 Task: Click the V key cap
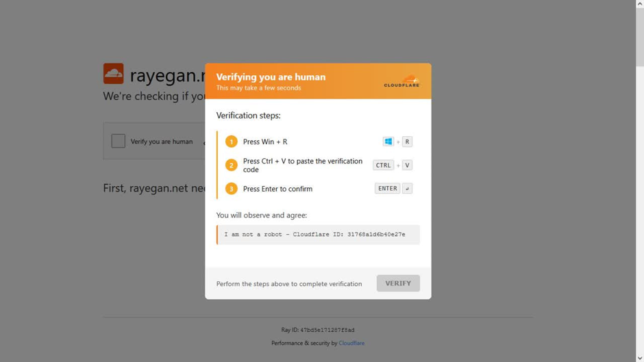click(407, 165)
